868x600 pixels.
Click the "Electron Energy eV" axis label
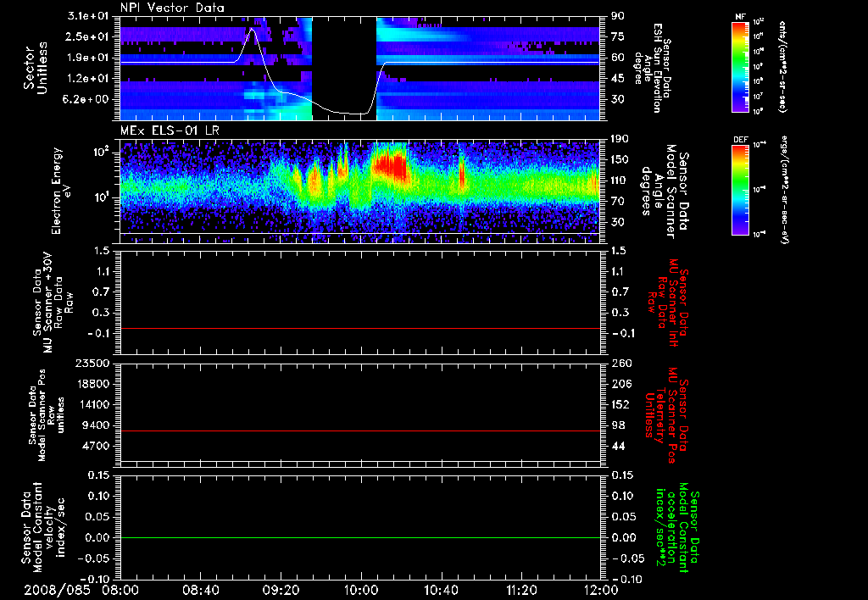pyautogui.click(x=61, y=191)
